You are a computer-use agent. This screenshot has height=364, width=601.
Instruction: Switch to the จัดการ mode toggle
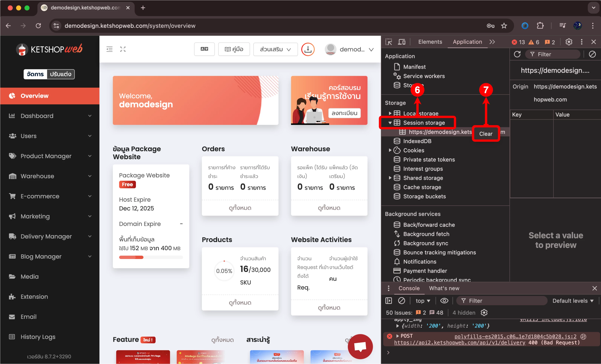pos(35,74)
